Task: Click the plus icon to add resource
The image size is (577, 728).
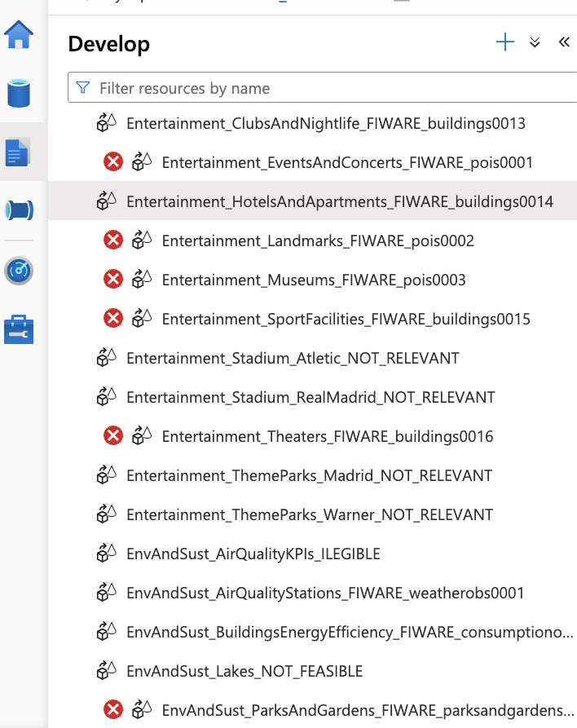Action: [x=505, y=42]
